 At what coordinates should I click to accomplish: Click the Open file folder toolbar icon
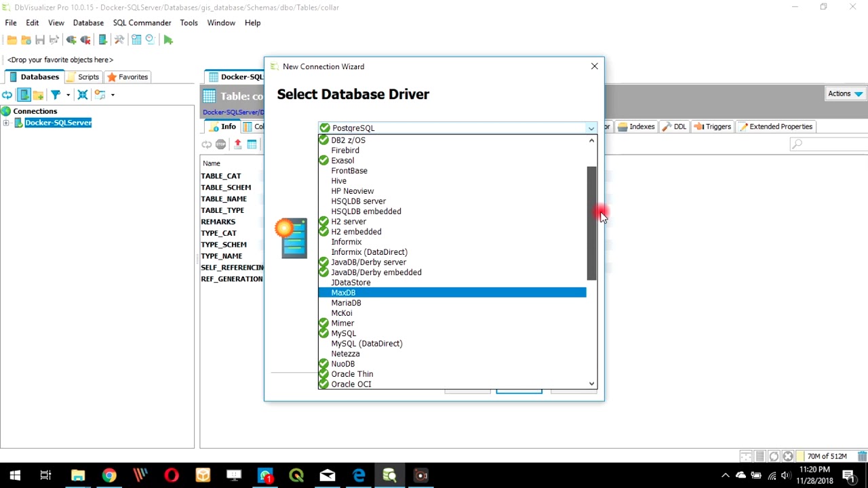12,40
